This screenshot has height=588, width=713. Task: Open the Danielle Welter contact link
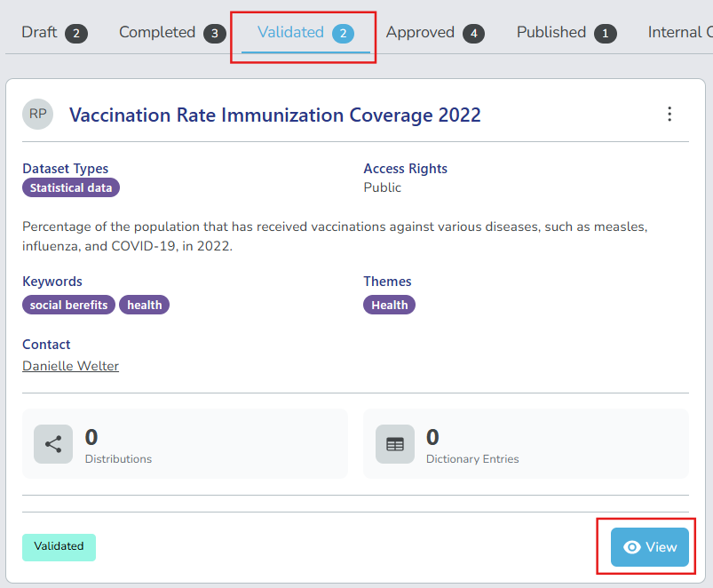coord(70,366)
